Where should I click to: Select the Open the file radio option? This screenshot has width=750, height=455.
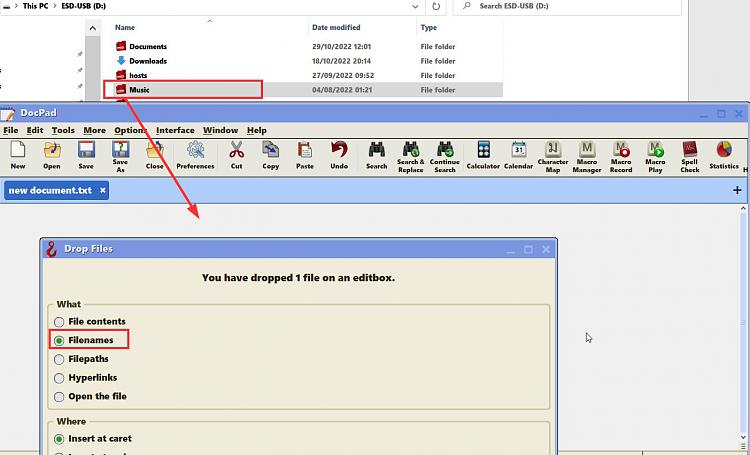pyautogui.click(x=59, y=397)
